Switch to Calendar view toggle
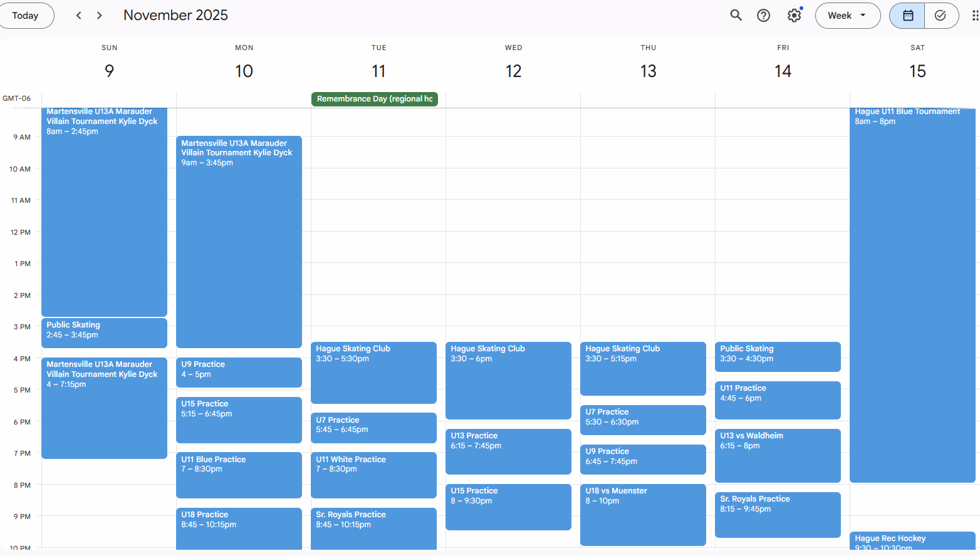The image size is (980, 556). tap(907, 16)
